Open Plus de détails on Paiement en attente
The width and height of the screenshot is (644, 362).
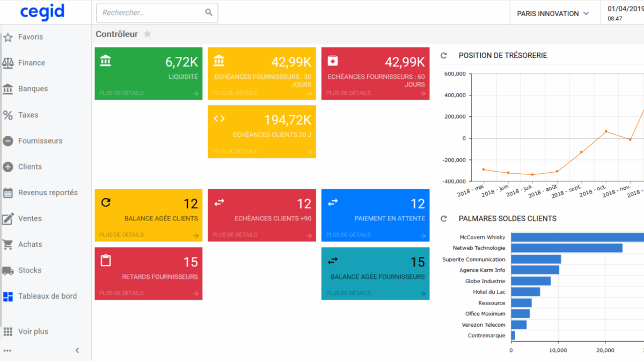click(349, 235)
